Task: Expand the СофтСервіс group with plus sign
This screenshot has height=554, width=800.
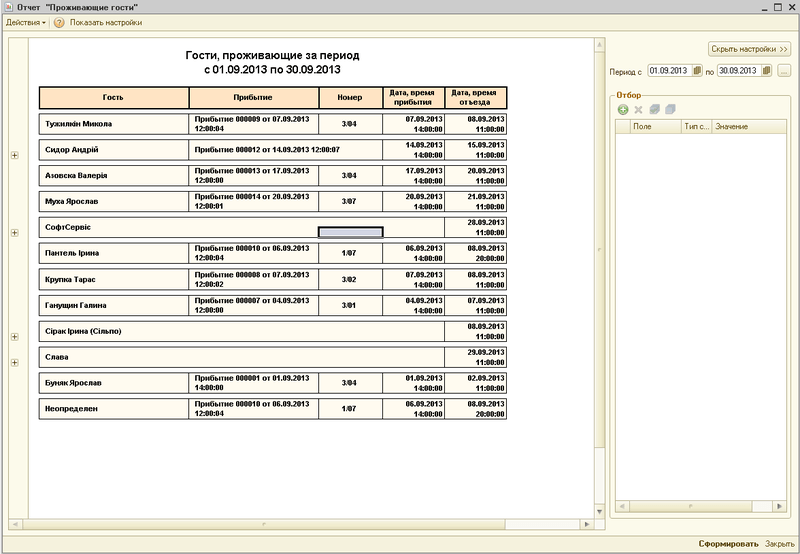Action: coord(14,232)
